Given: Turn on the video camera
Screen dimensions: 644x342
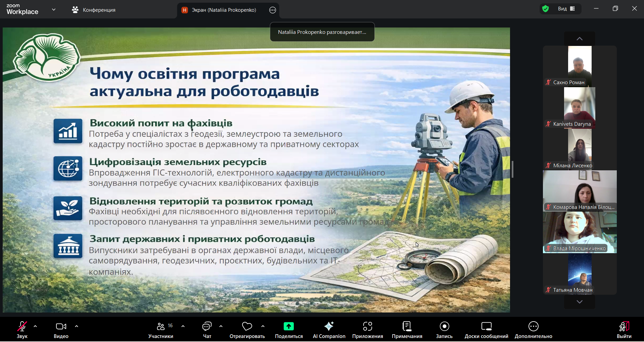Looking at the screenshot, I should point(61,330).
